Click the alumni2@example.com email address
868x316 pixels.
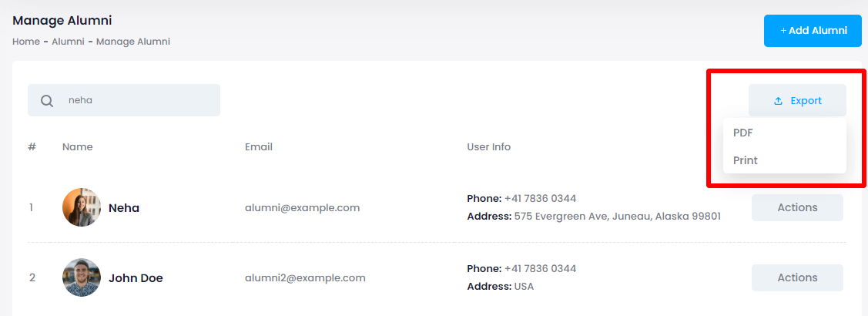coord(305,278)
